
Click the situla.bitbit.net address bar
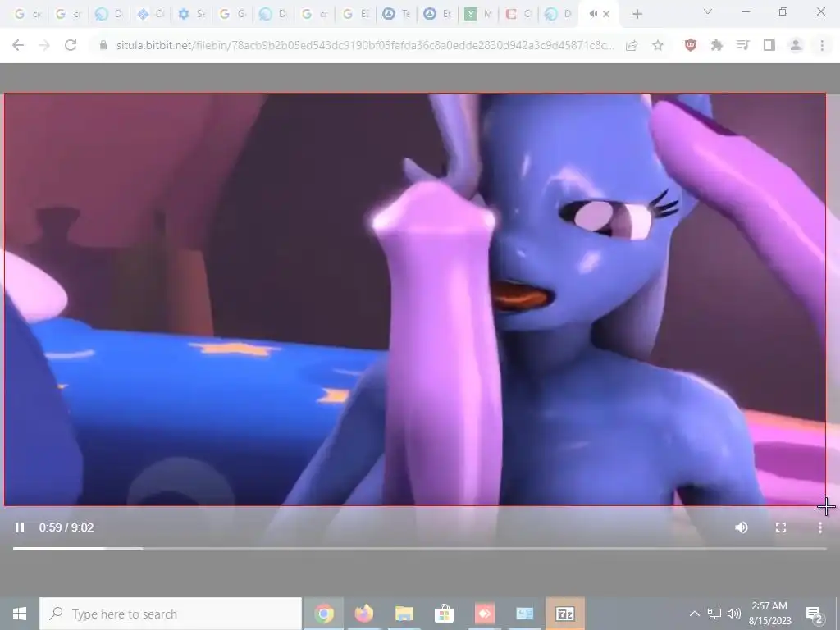point(364,46)
